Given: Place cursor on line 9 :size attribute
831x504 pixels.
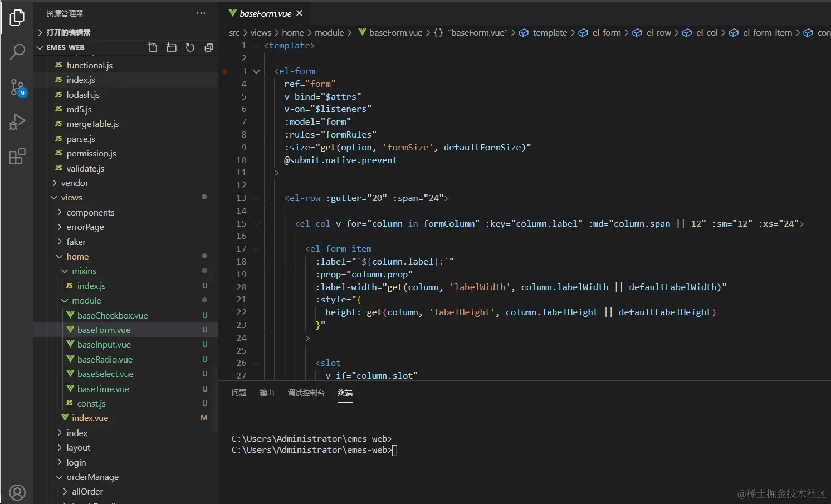Looking at the screenshot, I should (x=408, y=148).
